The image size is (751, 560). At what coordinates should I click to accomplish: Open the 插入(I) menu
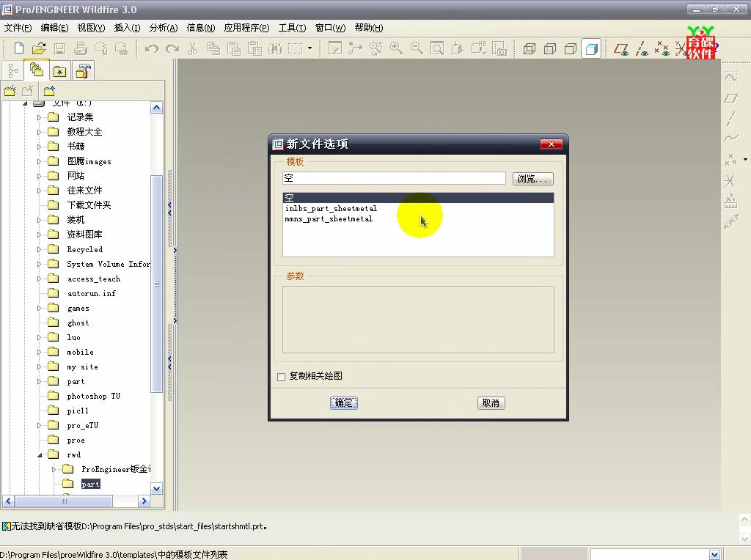[127, 28]
